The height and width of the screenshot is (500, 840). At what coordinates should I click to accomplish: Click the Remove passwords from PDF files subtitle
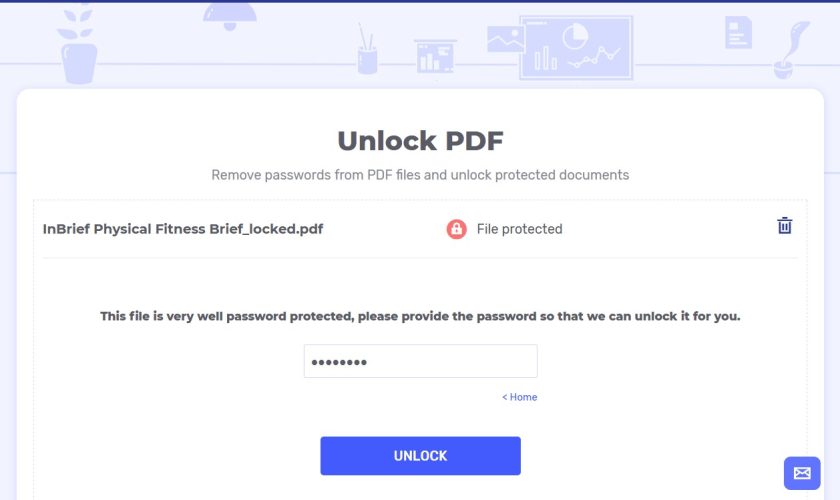tap(421, 175)
